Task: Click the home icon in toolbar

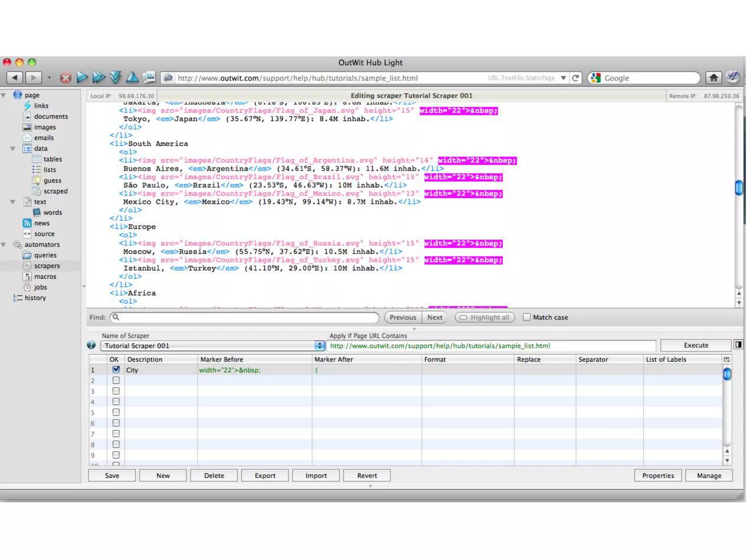Action: point(713,78)
